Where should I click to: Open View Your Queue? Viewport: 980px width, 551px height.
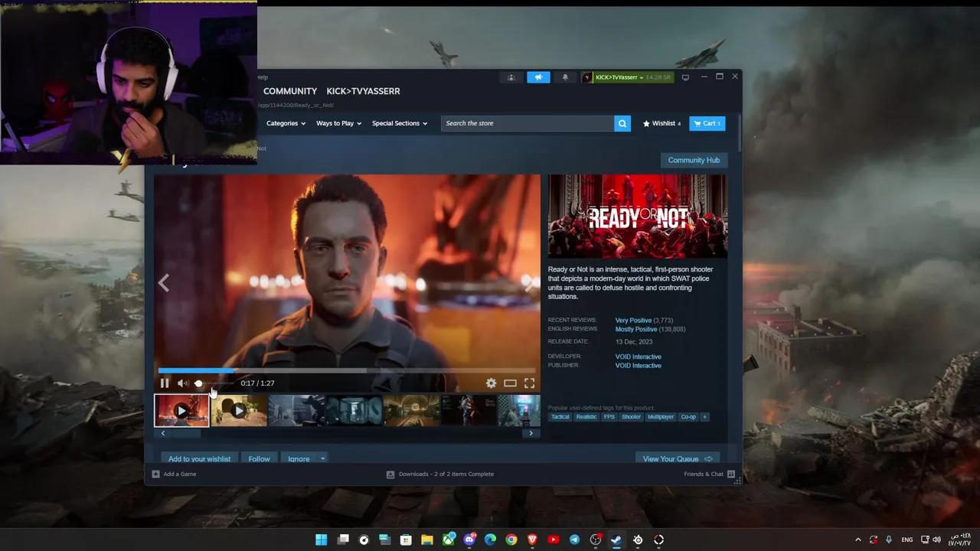click(x=678, y=458)
